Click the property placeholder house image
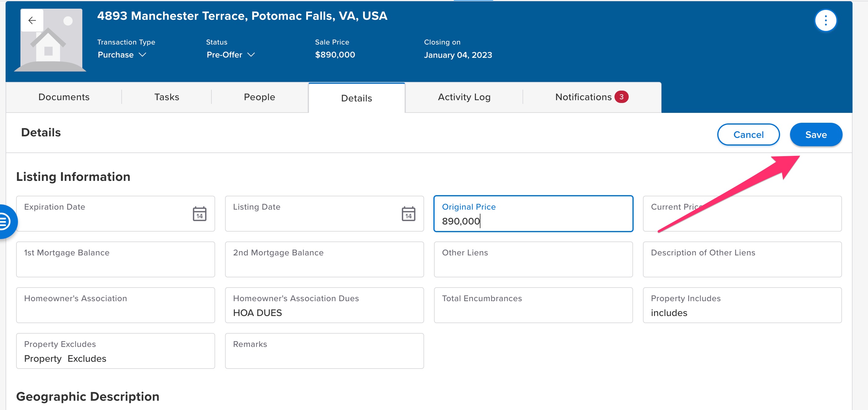The height and width of the screenshot is (410, 868). (50, 41)
